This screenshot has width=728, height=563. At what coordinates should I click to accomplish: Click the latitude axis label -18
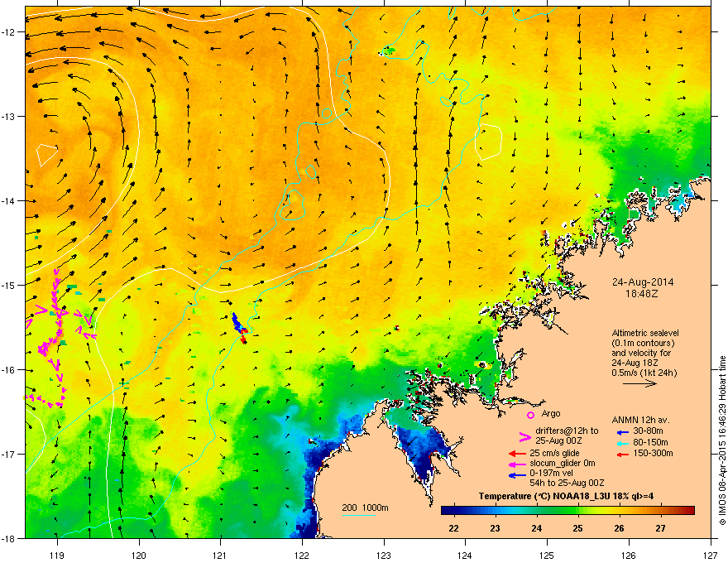click(x=9, y=538)
